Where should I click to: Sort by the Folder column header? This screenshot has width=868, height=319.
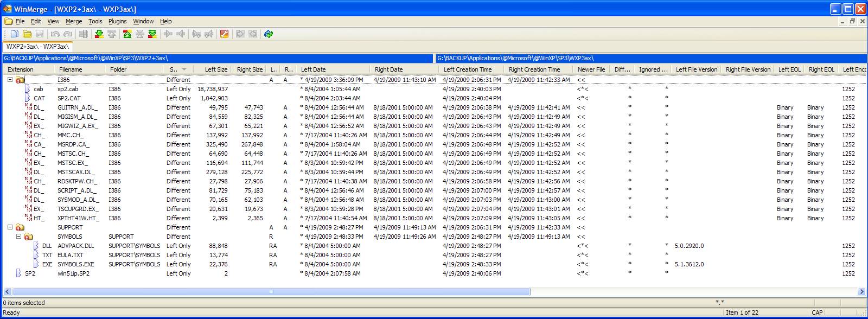coord(134,69)
